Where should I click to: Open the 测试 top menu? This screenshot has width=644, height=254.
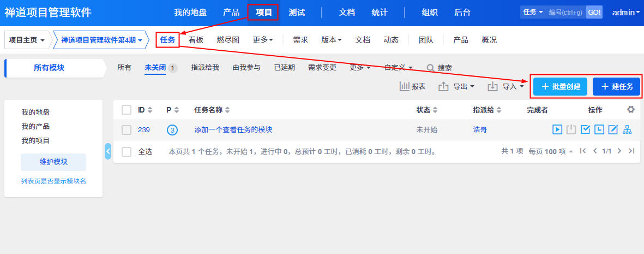[x=297, y=13]
